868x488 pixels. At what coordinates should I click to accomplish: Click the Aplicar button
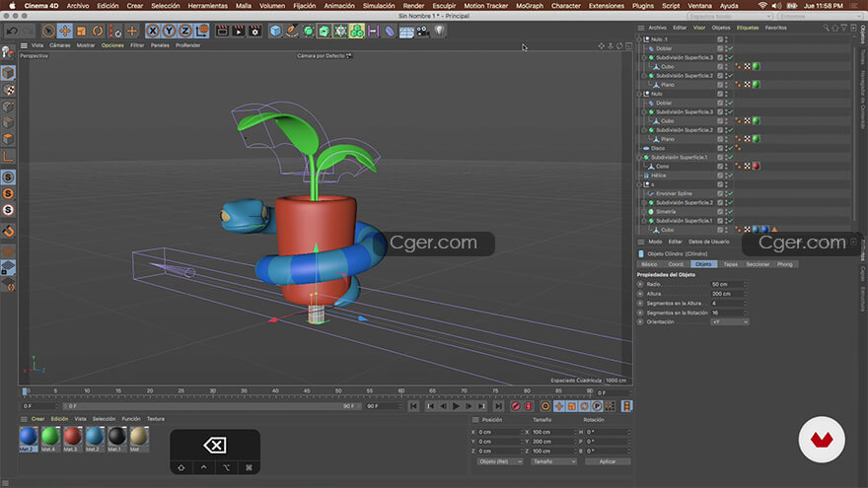coord(608,461)
